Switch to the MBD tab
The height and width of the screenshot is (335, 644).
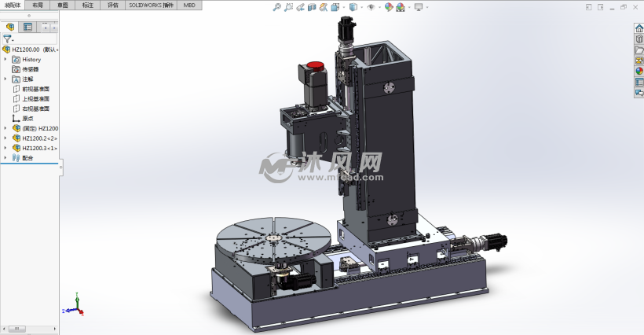coord(189,5)
